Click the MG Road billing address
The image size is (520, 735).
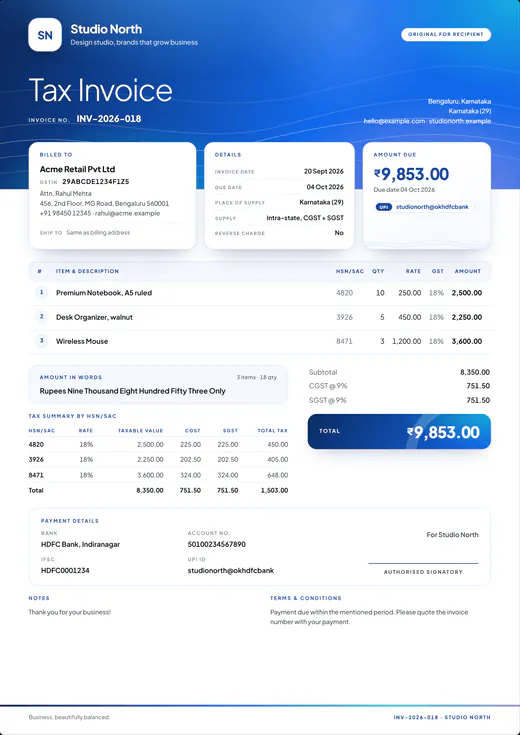coord(105,204)
